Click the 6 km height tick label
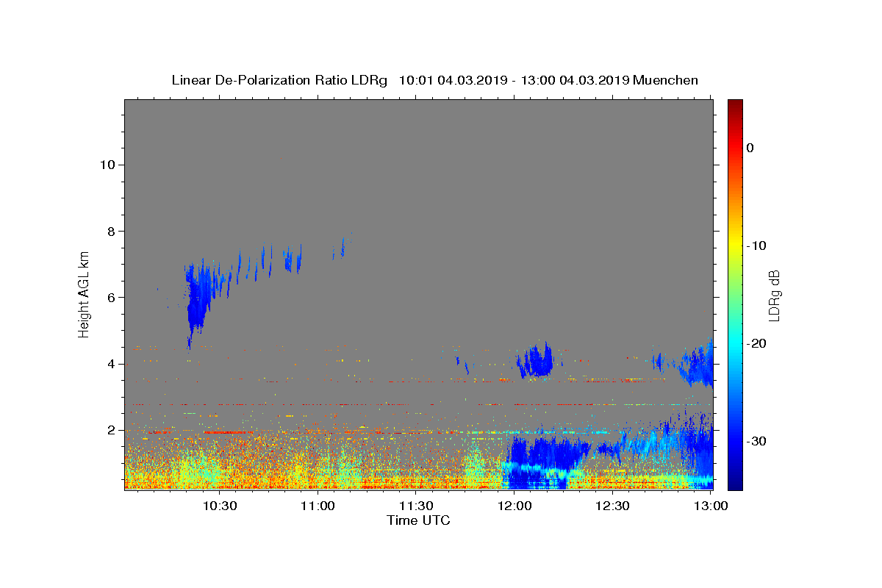Image resolution: width=882 pixels, height=588 pixels. coord(112,297)
